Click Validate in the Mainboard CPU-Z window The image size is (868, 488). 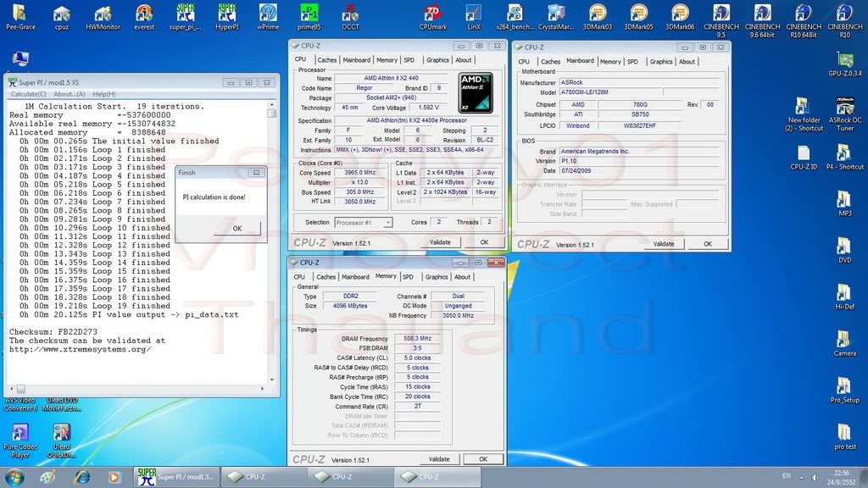coord(664,244)
